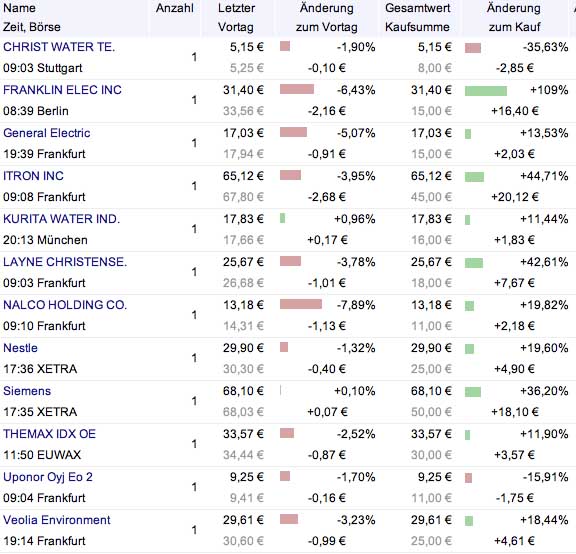Click Franklin Elec green +109% bar

(486, 91)
